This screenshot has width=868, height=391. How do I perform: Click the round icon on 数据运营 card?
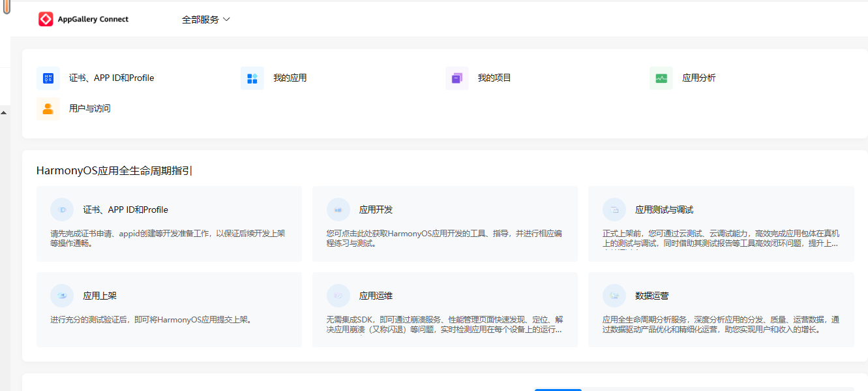(x=614, y=296)
